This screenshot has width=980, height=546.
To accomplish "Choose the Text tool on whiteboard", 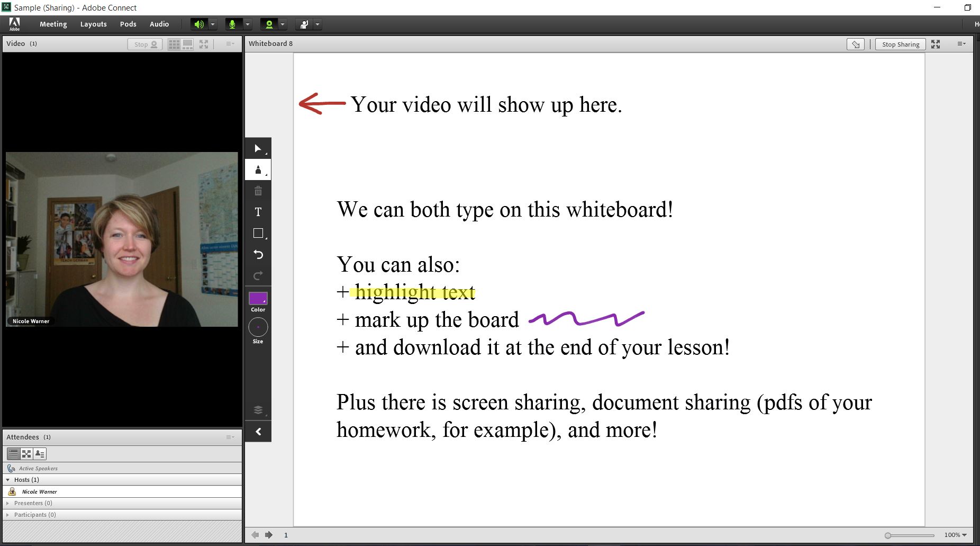I will [258, 212].
